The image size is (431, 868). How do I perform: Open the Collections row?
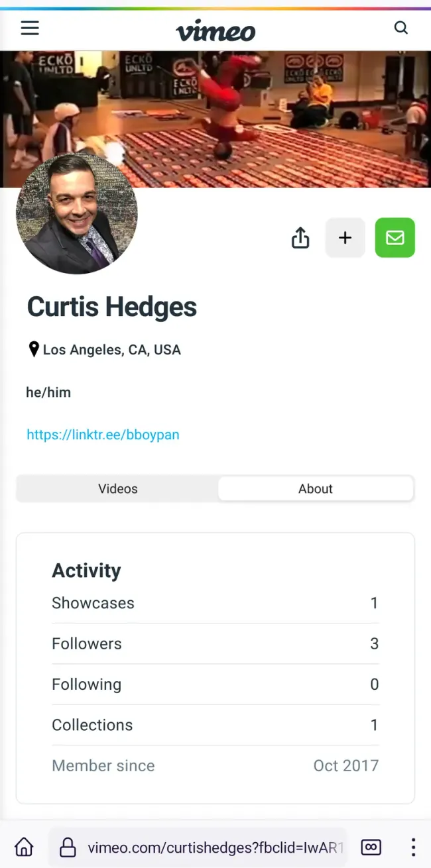click(x=215, y=725)
